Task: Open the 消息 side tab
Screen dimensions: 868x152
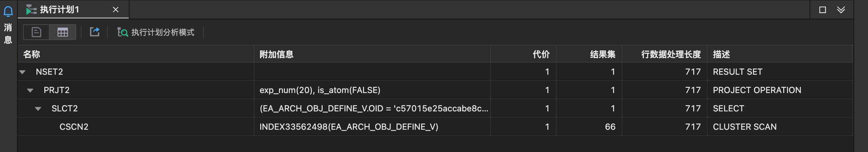Action: pyautogui.click(x=8, y=34)
